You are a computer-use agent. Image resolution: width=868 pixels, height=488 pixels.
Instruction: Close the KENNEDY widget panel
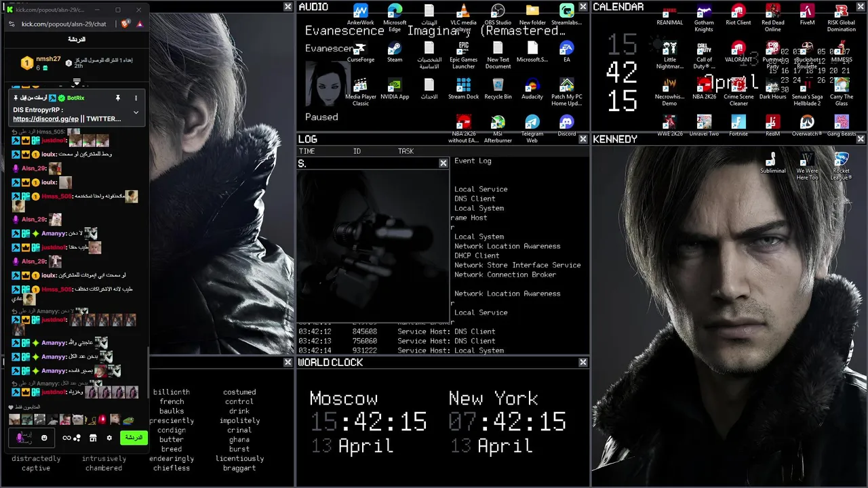(861, 139)
